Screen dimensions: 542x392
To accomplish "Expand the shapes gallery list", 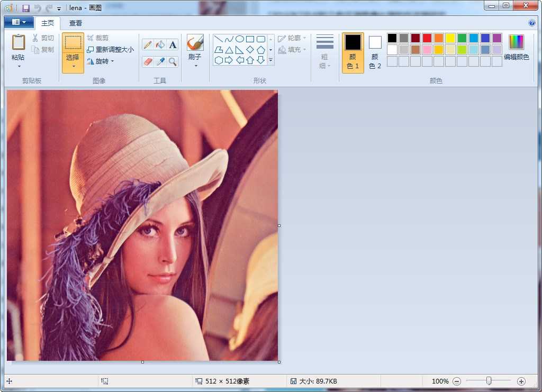I will click(x=271, y=60).
